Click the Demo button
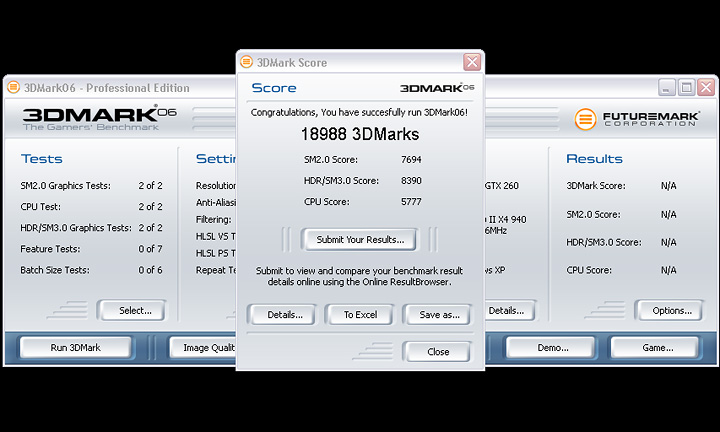Image resolution: width=720 pixels, height=432 pixels. tap(552, 348)
